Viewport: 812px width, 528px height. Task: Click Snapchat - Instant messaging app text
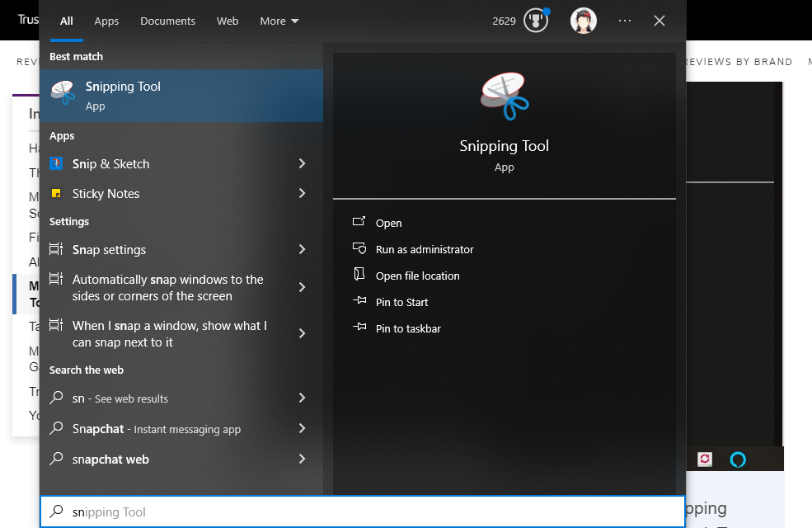coord(157,429)
